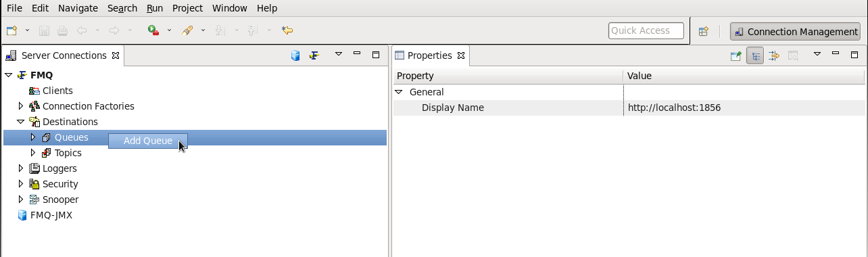This screenshot has width=868, height=257.
Task: Click the blue server icon in Server Connections
Action: point(295,55)
